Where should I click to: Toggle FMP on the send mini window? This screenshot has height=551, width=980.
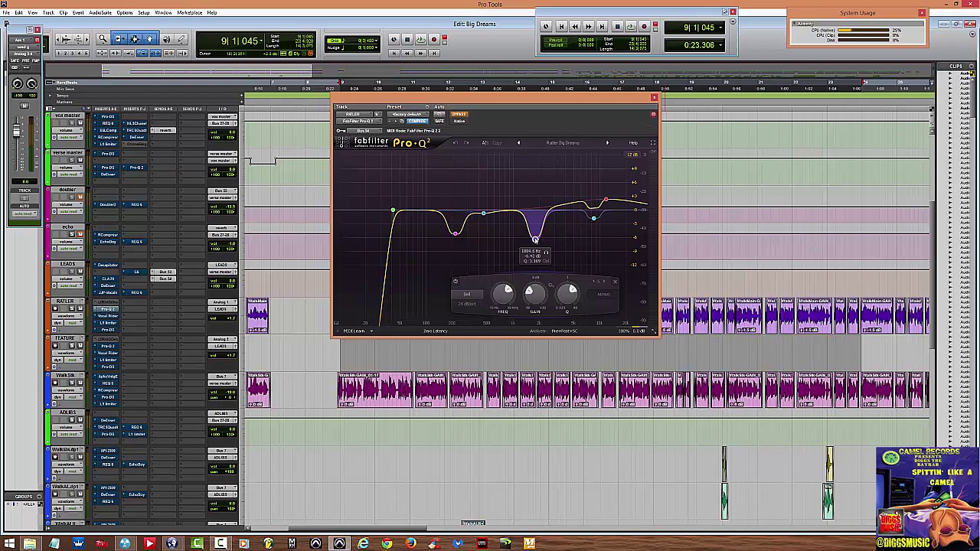tap(35, 60)
